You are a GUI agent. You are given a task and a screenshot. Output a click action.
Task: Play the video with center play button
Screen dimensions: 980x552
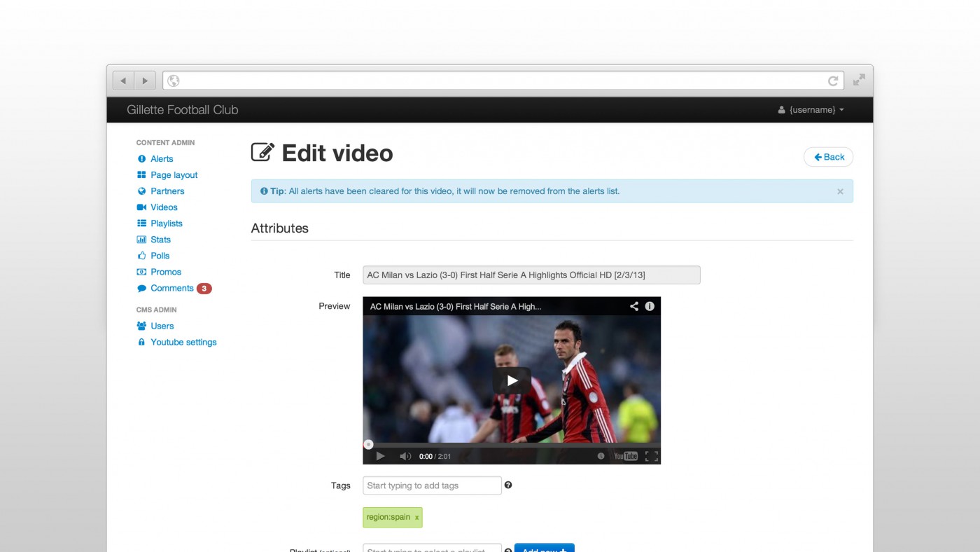(x=512, y=380)
